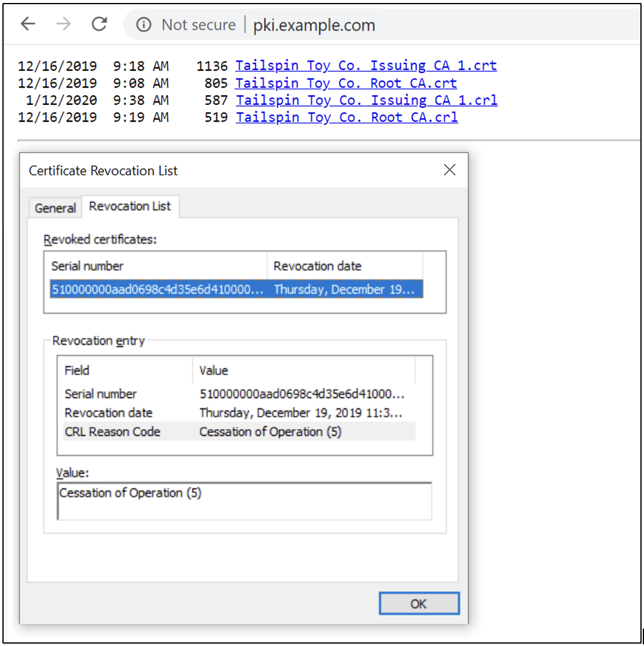Viewport: 644px width, 646px height.
Task: Open Tailspin Toy Co. Root CA.crl link
Action: (x=347, y=117)
